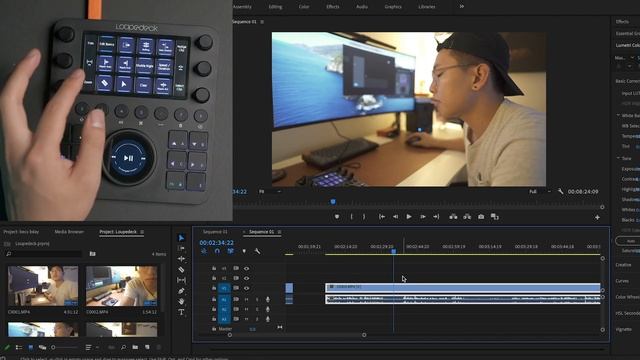Step back one frame
This screenshot has height=360, width=640.
click(x=396, y=217)
